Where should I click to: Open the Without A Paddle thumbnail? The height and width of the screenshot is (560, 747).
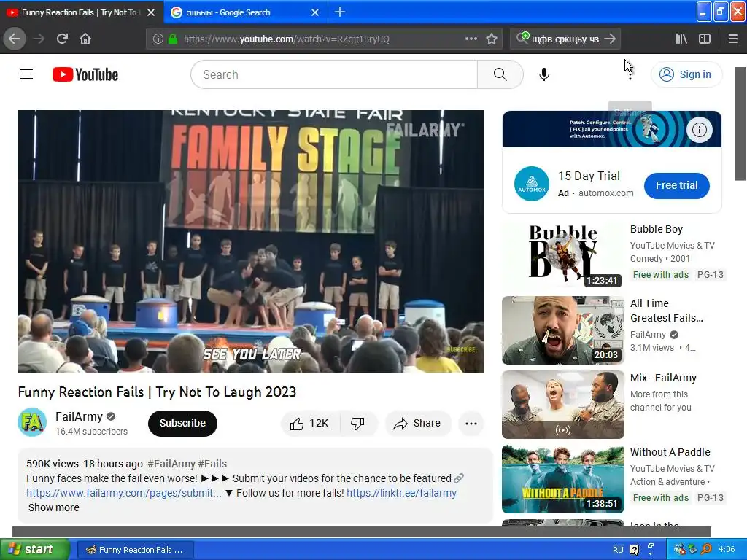pyautogui.click(x=563, y=478)
